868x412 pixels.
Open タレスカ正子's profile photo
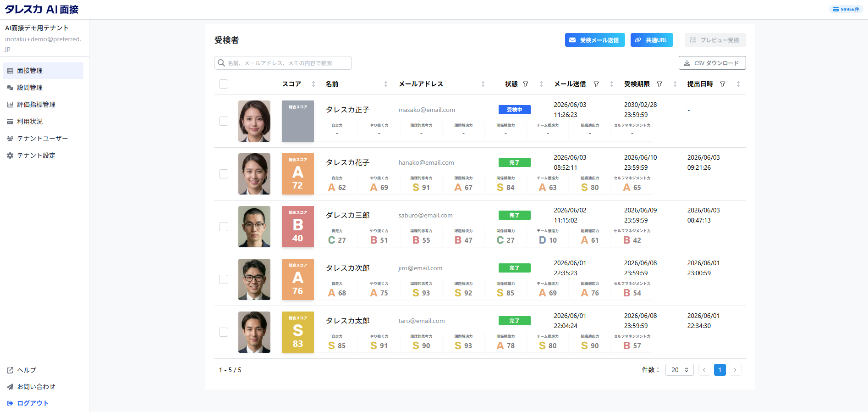(x=254, y=121)
